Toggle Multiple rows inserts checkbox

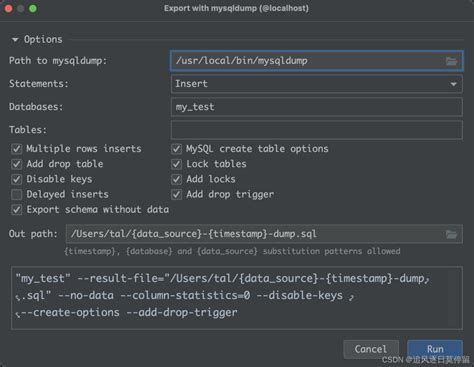point(17,149)
